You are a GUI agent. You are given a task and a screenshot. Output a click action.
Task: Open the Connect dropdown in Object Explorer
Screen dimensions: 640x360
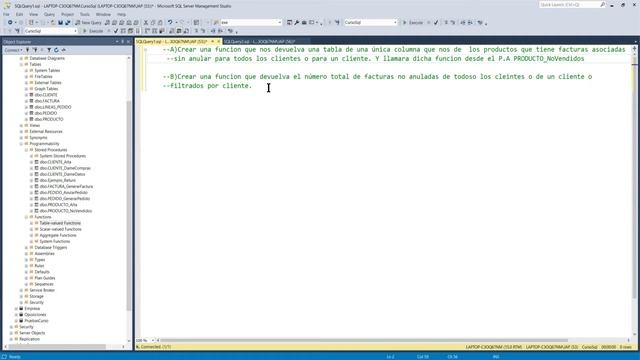point(13,50)
